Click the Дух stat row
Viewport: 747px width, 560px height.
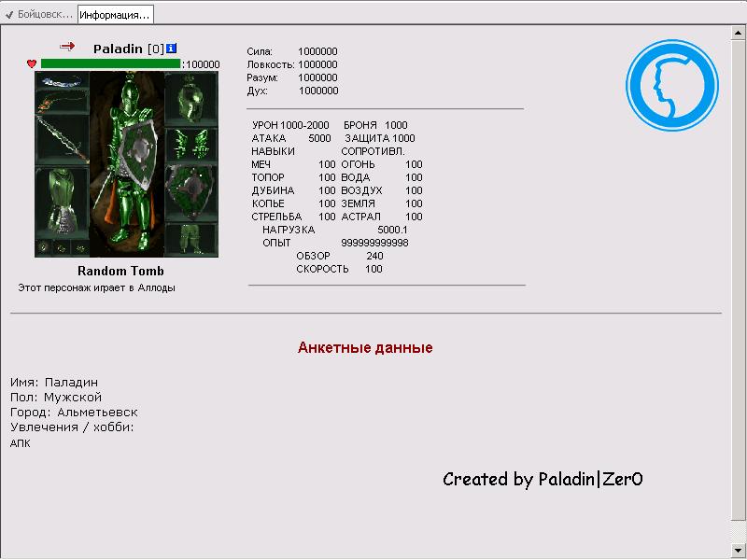pos(292,91)
